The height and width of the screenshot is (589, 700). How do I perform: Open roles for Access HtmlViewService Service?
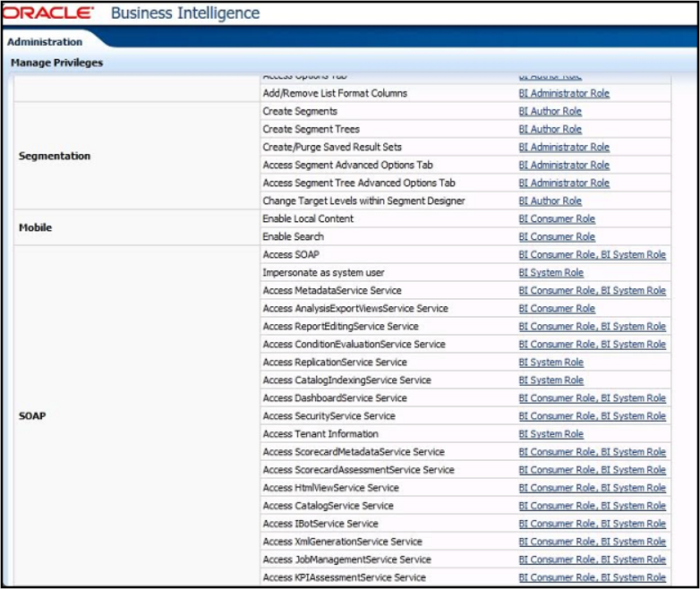[592, 487]
